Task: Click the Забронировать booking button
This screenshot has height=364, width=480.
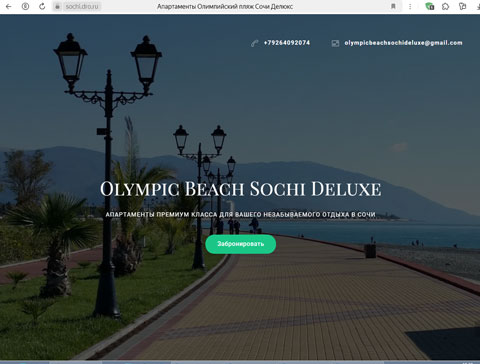Action: [x=241, y=244]
